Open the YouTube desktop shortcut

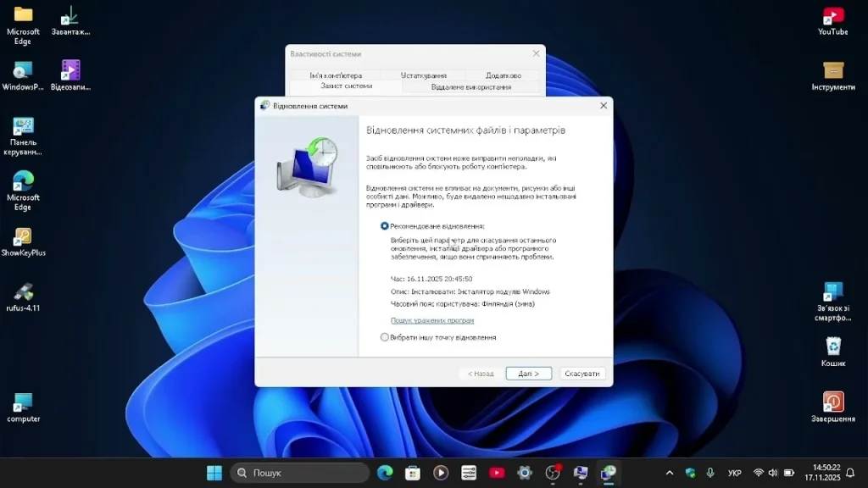(833, 21)
